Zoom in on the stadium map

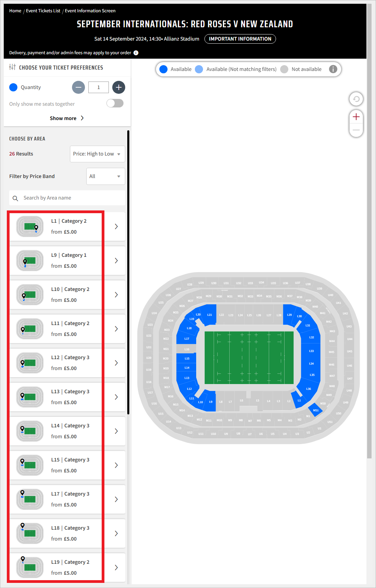pyautogui.click(x=356, y=117)
